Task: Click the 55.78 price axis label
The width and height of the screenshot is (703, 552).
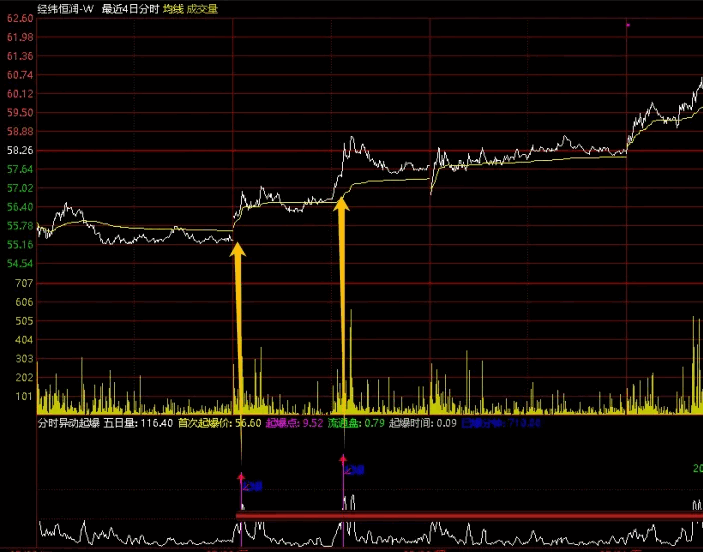Action: pyautogui.click(x=20, y=226)
